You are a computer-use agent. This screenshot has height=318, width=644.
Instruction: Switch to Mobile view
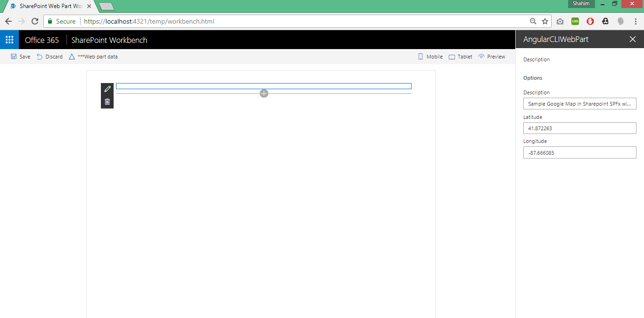(x=430, y=57)
